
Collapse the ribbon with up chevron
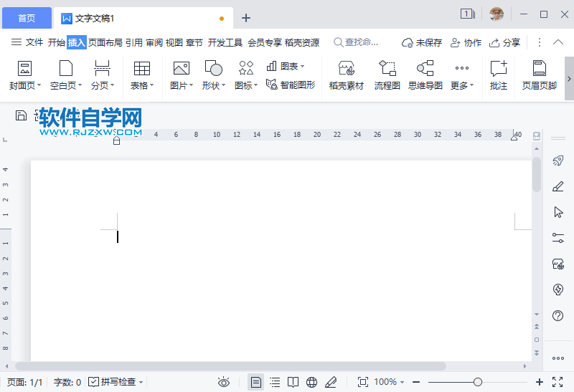(558, 42)
